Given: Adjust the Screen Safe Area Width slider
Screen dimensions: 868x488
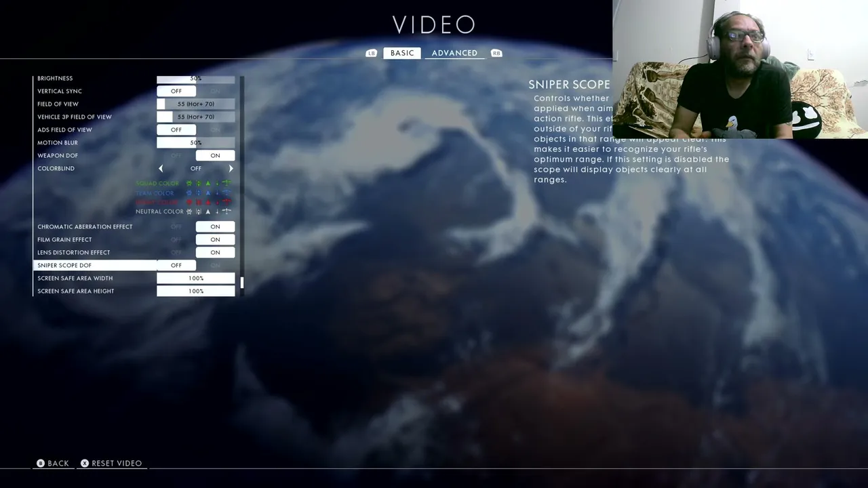Looking at the screenshot, I should (196, 278).
